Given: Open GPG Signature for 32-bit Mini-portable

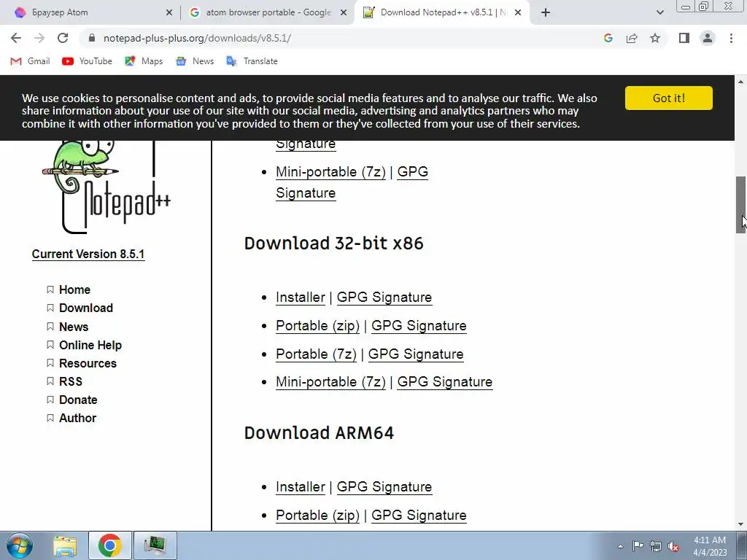Looking at the screenshot, I should (445, 382).
